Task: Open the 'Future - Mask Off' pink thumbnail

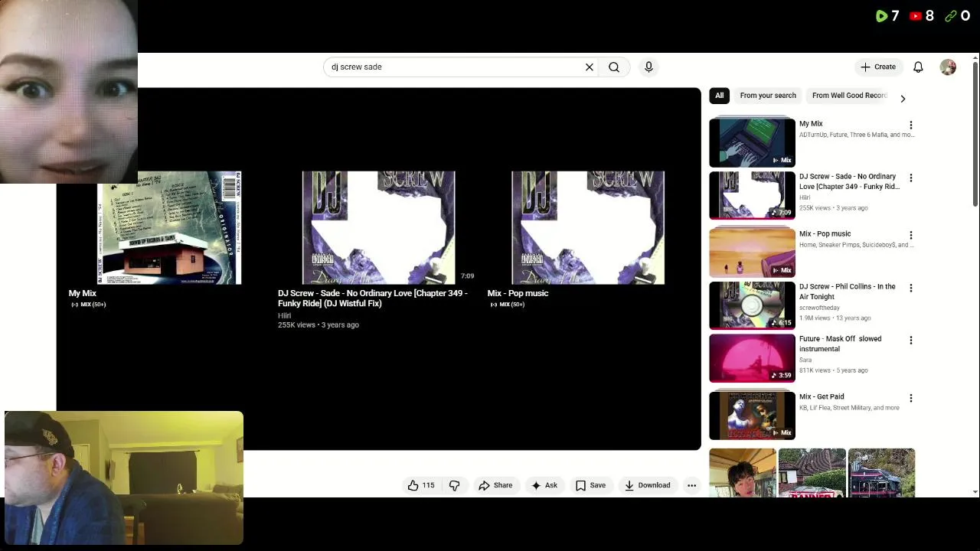Action: click(x=752, y=357)
